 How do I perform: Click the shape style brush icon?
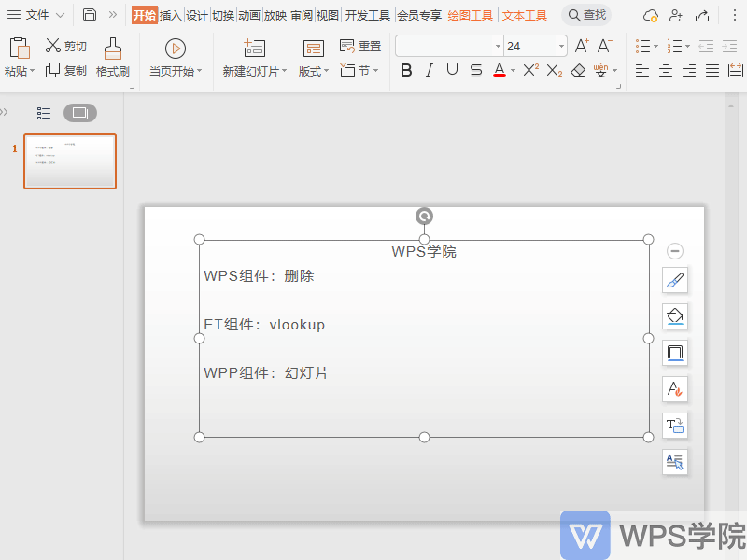[x=675, y=280]
